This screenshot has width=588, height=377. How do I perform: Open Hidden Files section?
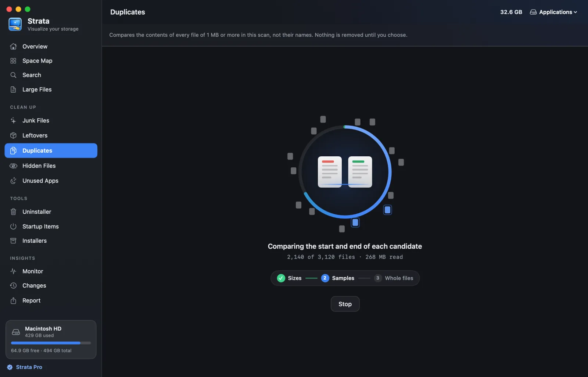(51, 166)
